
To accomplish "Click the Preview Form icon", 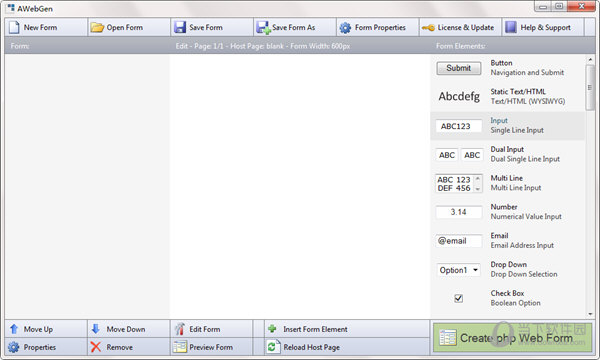I will [x=179, y=347].
